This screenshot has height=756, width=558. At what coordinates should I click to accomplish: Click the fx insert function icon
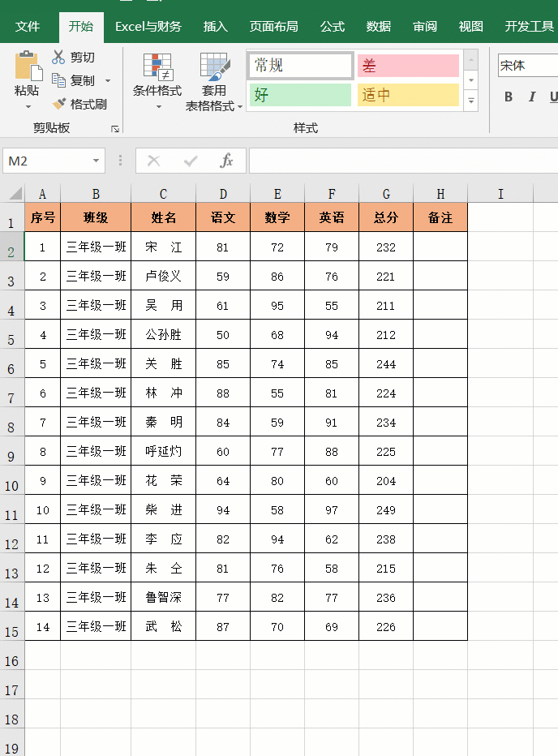click(226, 161)
